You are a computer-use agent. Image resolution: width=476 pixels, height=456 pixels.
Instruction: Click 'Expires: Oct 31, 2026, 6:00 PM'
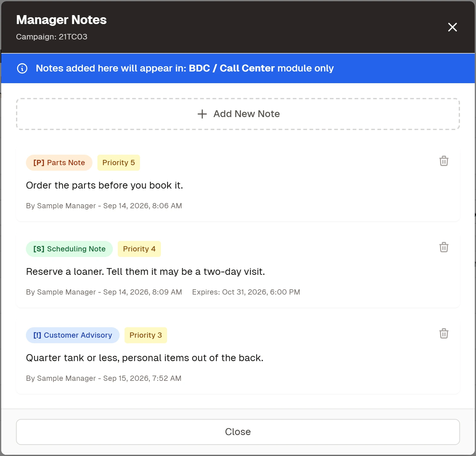[x=246, y=292]
